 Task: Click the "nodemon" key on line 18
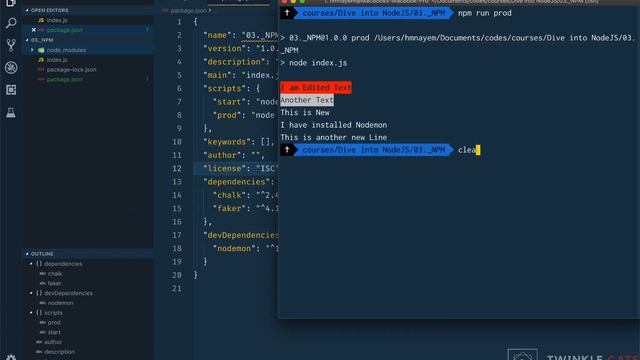tap(234, 248)
